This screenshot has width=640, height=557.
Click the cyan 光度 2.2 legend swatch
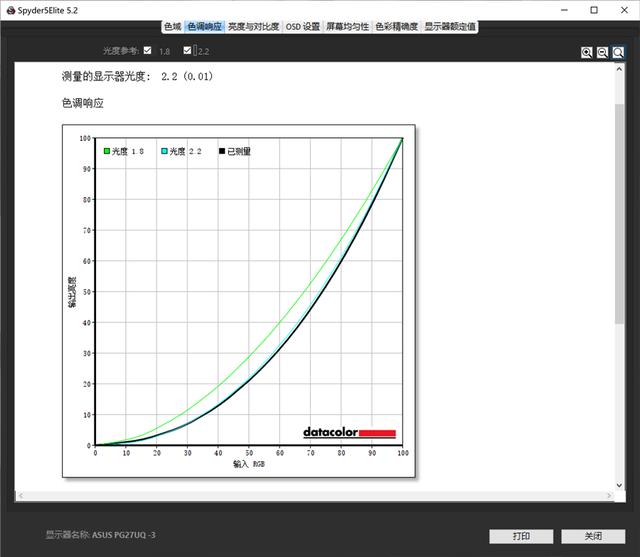pyautogui.click(x=164, y=151)
